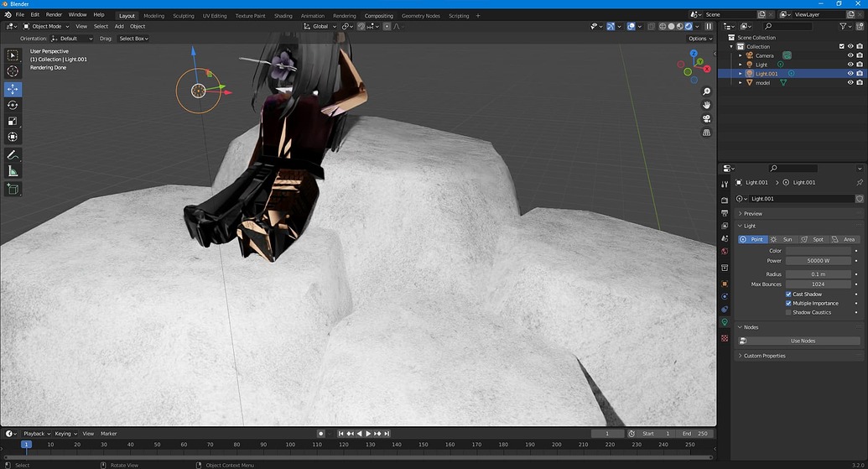868x469 pixels.
Task: Click the Use Nodes button
Action: 799,341
